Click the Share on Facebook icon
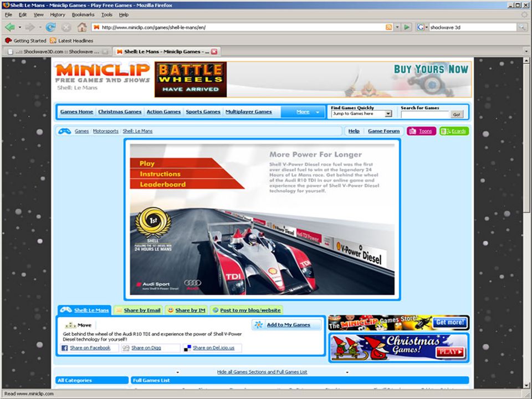This screenshot has height=399, width=532. (x=65, y=348)
